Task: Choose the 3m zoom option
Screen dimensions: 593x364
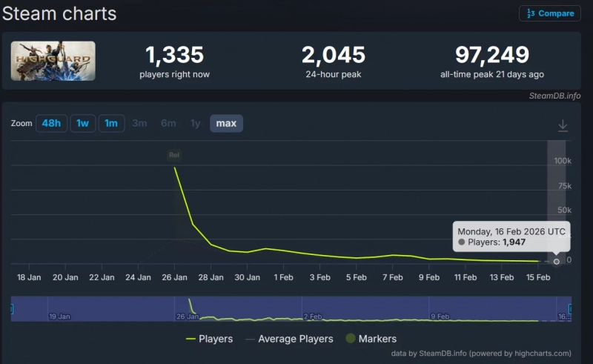Action: coord(139,123)
